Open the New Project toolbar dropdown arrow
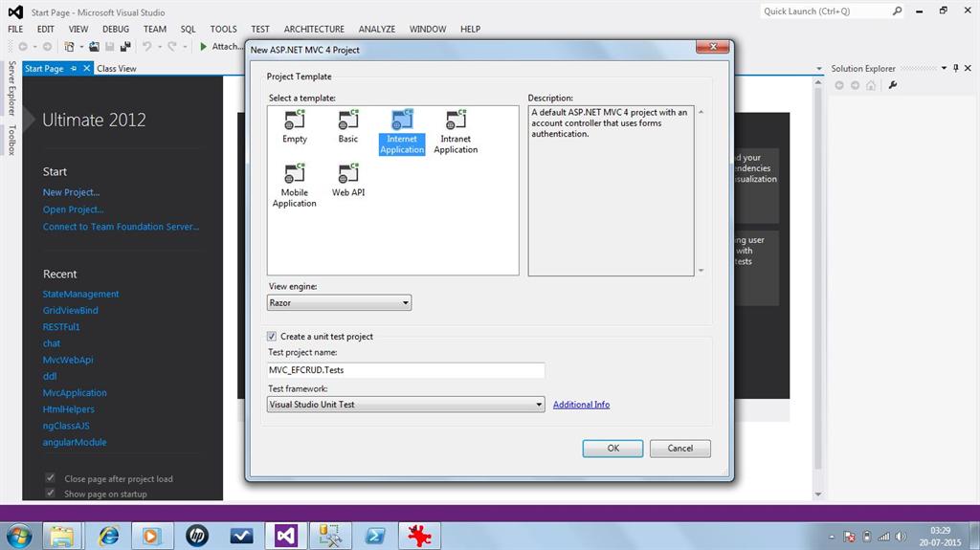 [x=81, y=47]
